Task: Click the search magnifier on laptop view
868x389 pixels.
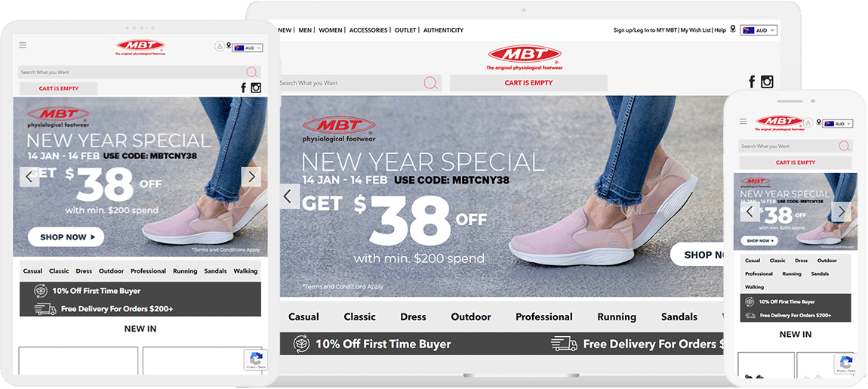Action: [x=431, y=83]
